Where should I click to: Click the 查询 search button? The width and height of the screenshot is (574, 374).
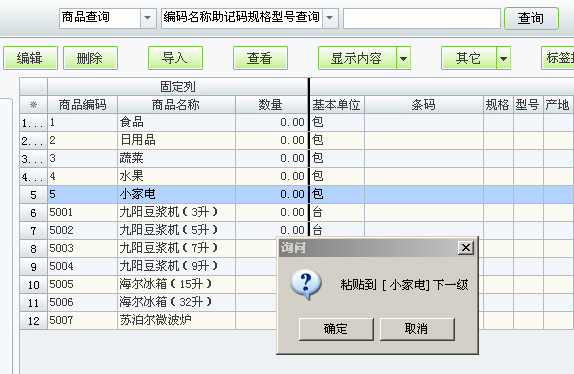coord(531,18)
